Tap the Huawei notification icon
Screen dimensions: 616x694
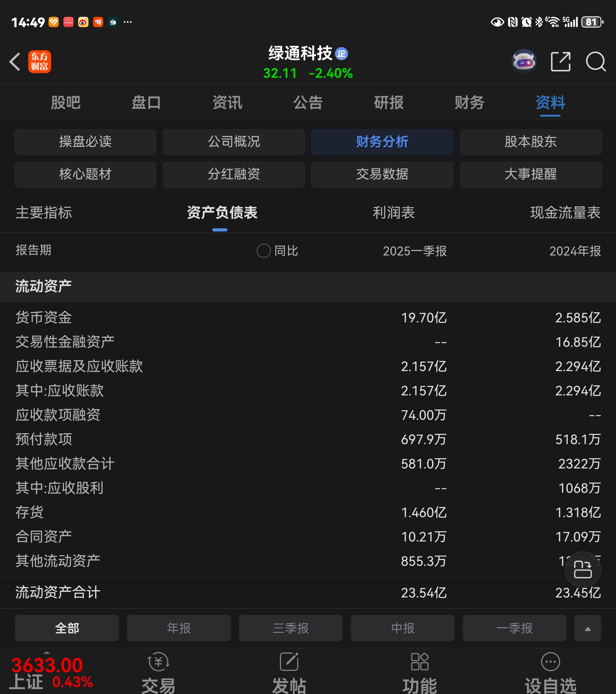tap(68, 22)
